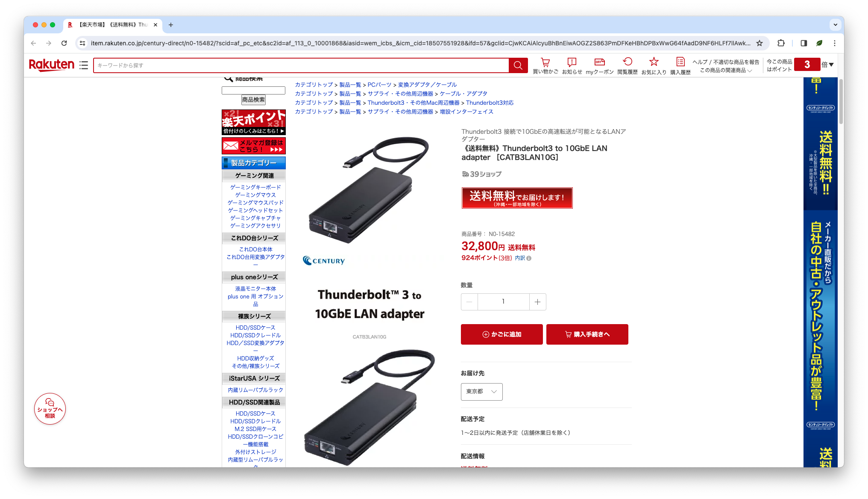
Task: Select the browser tab 【楽天市場】《送料無料》
Action: (x=113, y=25)
